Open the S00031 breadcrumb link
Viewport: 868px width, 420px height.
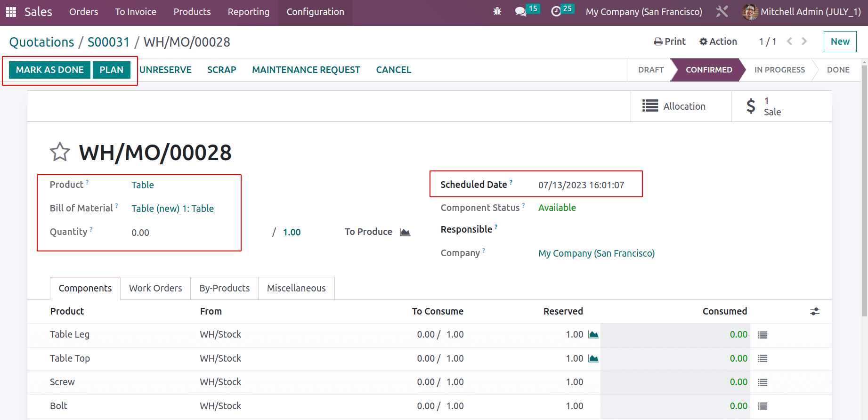coord(108,42)
